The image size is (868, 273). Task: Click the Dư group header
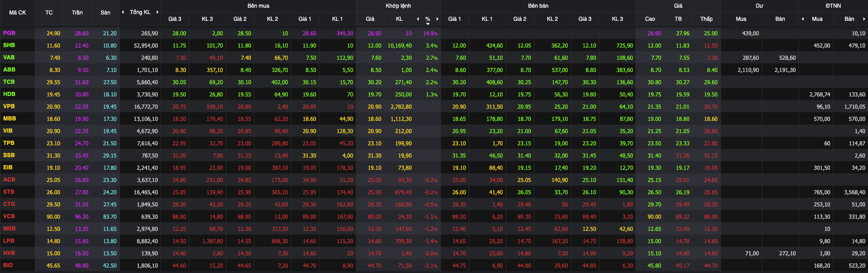[x=759, y=6]
